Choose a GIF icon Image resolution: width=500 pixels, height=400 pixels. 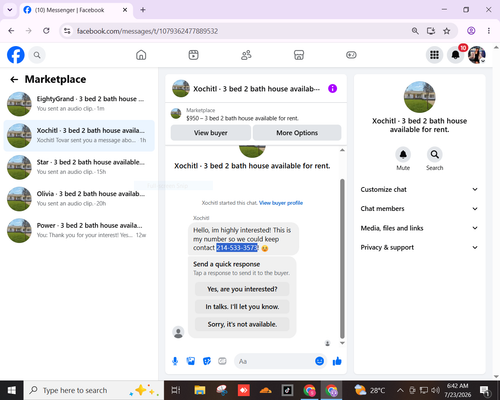[x=222, y=361]
